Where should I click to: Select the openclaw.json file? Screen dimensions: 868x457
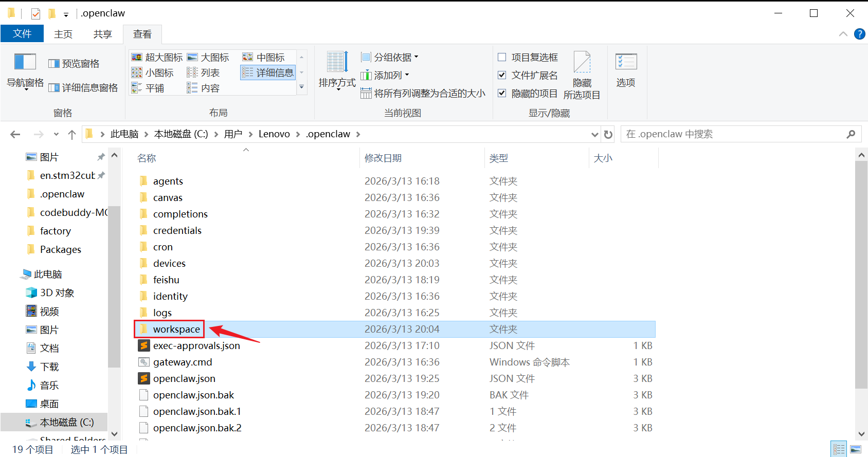pyautogui.click(x=184, y=379)
